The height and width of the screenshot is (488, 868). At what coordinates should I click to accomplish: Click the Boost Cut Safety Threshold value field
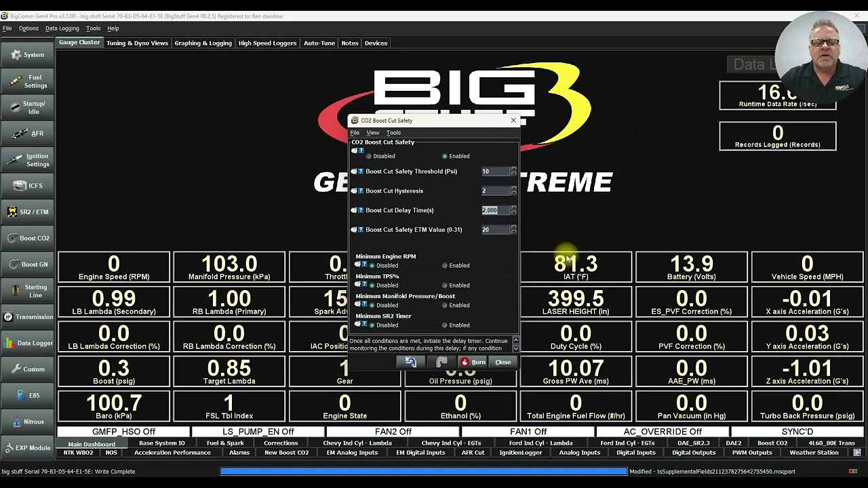click(496, 171)
